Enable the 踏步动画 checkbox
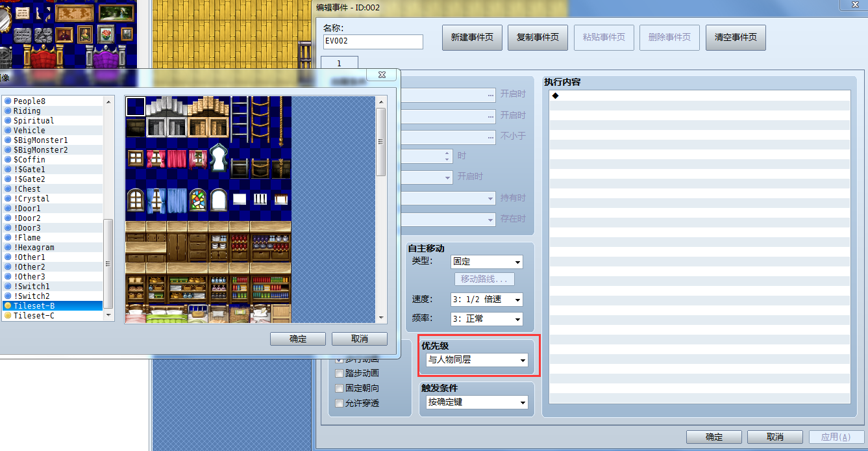Image resolution: width=868 pixels, height=451 pixels. pos(339,374)
